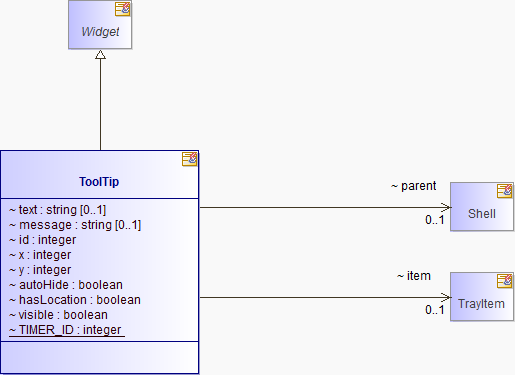The image size is (515, 375).
Task: Click the empty operations compartment of ToolTip
Action: (100, 357)
